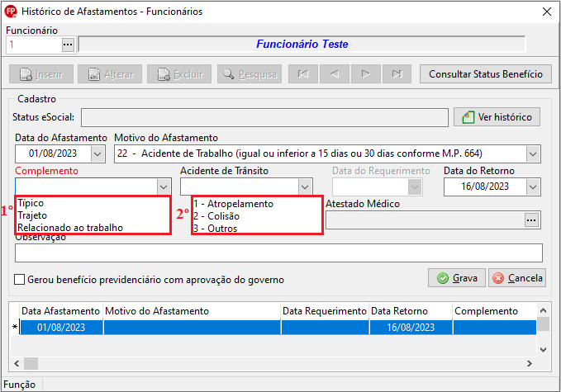This screenshot has height=392, width=561.
Task: Open Data do Afastamento date picker
Action: click(x=98, y=153)
